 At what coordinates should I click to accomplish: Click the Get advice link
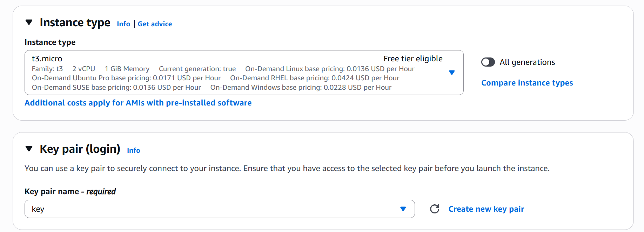click(155, 24)
